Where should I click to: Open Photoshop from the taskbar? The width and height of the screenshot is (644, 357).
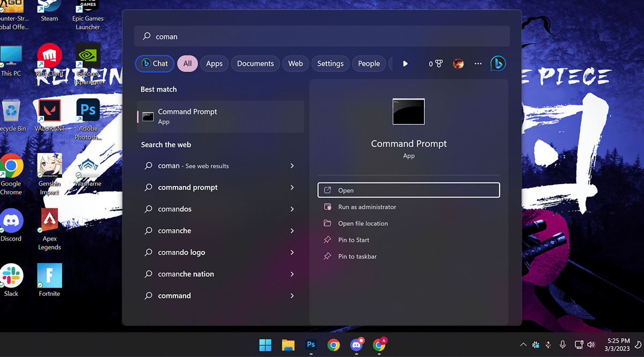(311, 345)
